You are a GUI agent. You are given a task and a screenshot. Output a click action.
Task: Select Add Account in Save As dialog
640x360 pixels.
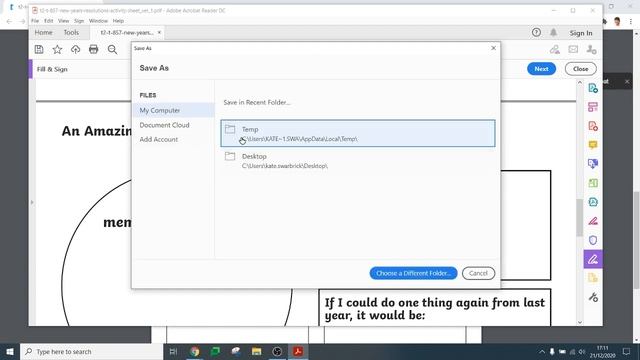pyautogui.click(x=159, y=139)
